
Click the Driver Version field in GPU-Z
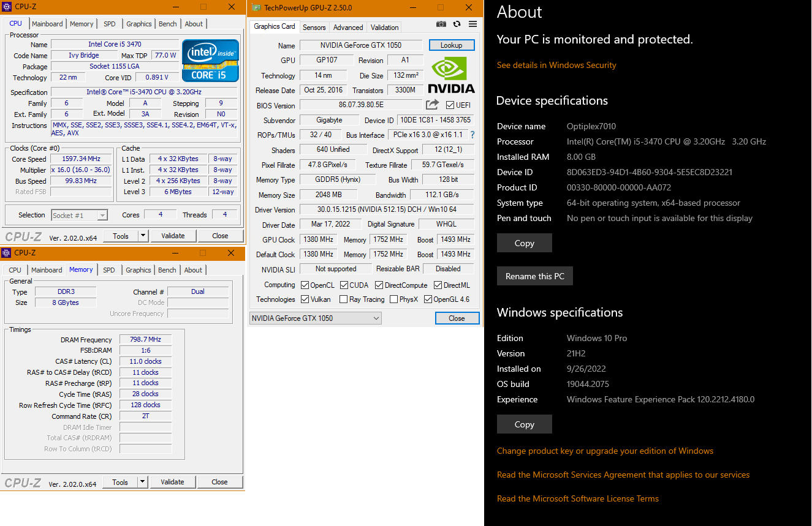pos(387,209)
